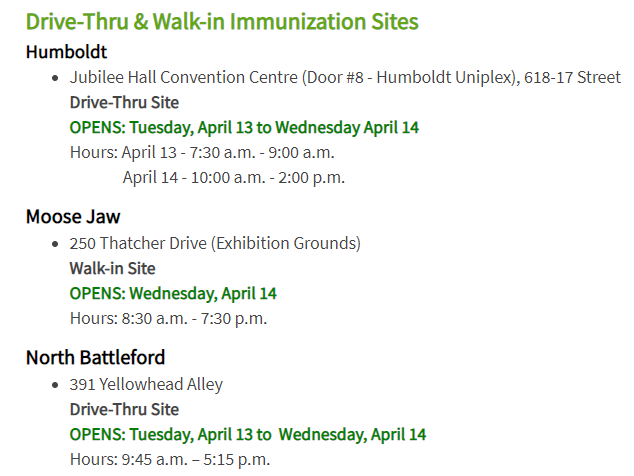Click the Humboldt Drive-Thru Site label
This screenshot has width=634, height=476.
click(x=124, y=102)
